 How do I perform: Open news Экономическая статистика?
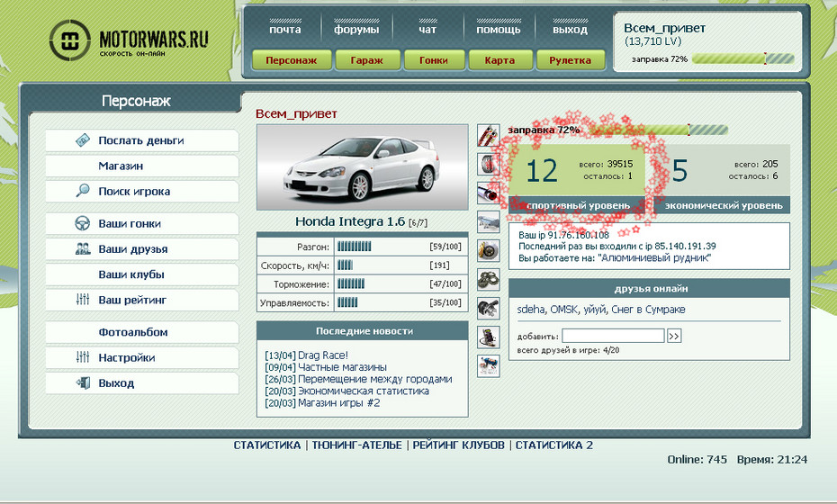point(364,391)
